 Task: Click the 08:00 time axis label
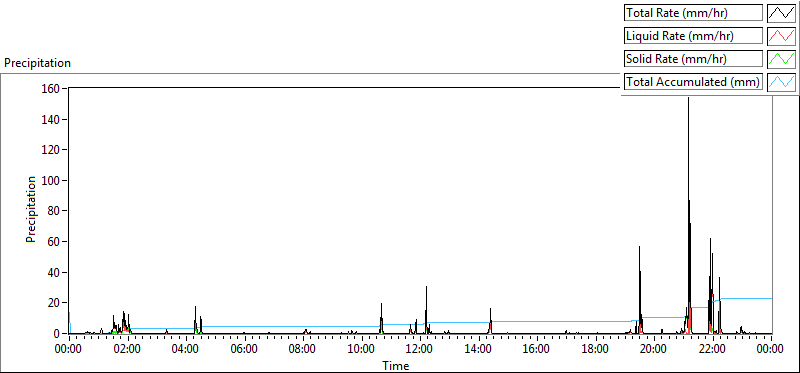(303, 350)
